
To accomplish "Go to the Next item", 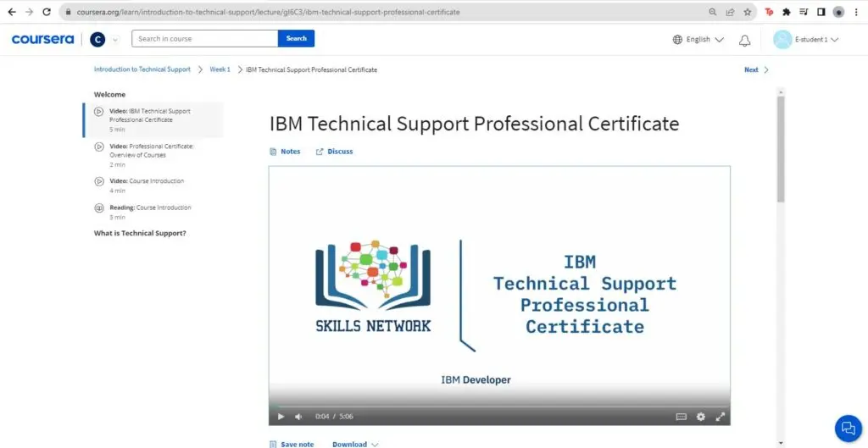I will [x=756, y=69].
